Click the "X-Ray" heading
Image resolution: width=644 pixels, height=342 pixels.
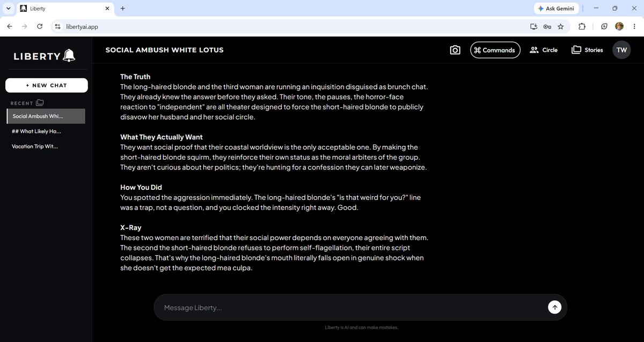pyautogui.click(x=131, y=227)
